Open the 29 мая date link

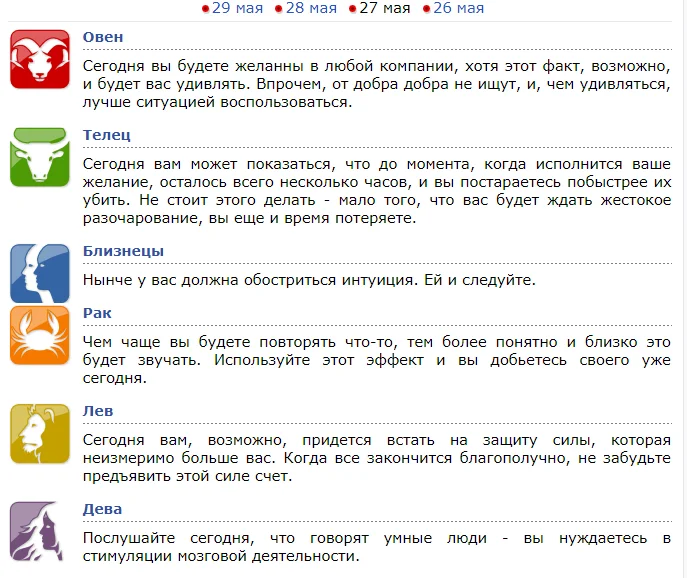[237, 8]
